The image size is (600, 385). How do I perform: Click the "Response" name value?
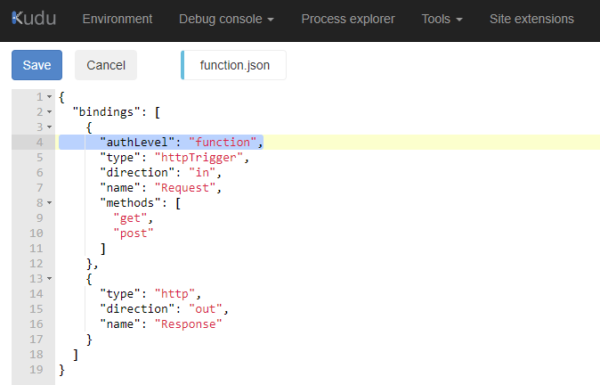[x=188, y=324]
